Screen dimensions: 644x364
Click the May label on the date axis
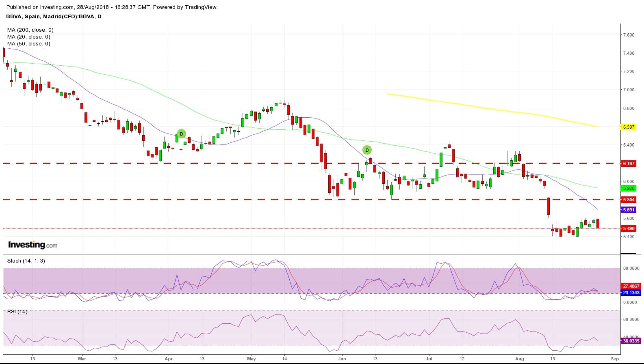pyautogui.click(x=251, y=359)
